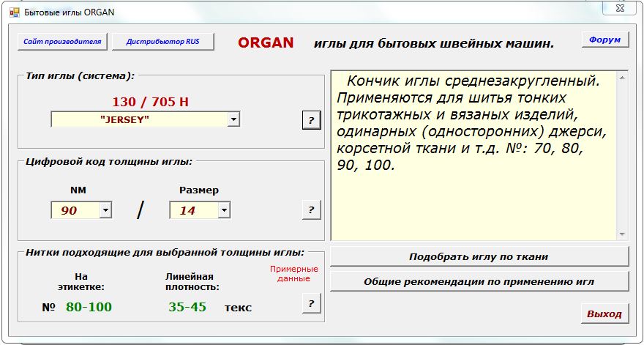Click the help button beside needle type
Screen dimensions: 644x345
(311, 120)
